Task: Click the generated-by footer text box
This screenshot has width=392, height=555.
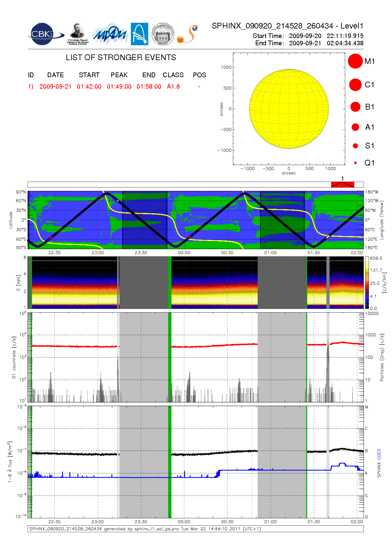Action: pos(195,529)
